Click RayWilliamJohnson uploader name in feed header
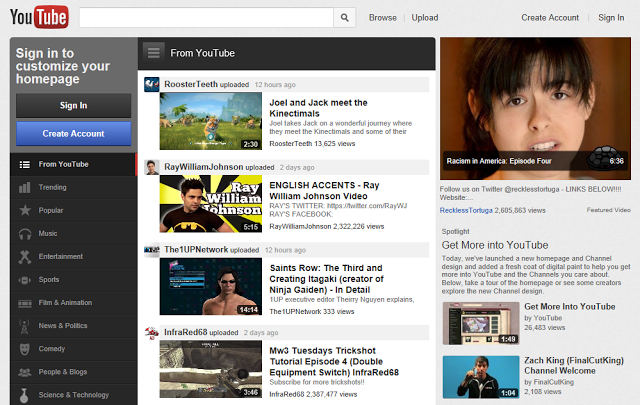This screenshot has width=640, height=405. 203,167
